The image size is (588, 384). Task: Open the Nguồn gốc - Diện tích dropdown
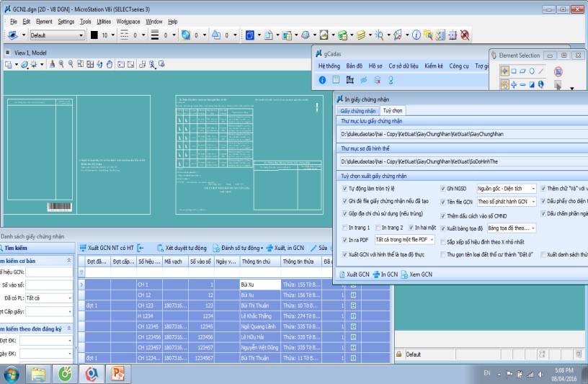coord(534,188)
